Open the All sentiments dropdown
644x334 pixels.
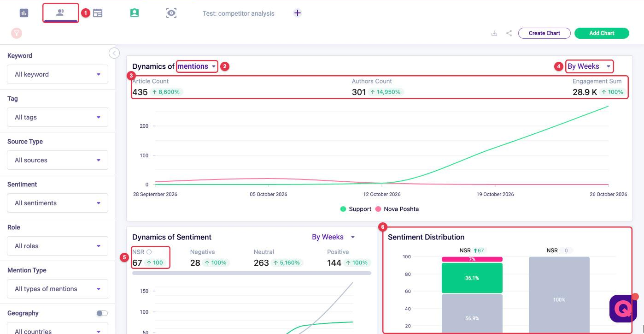(x=58, y=203)
